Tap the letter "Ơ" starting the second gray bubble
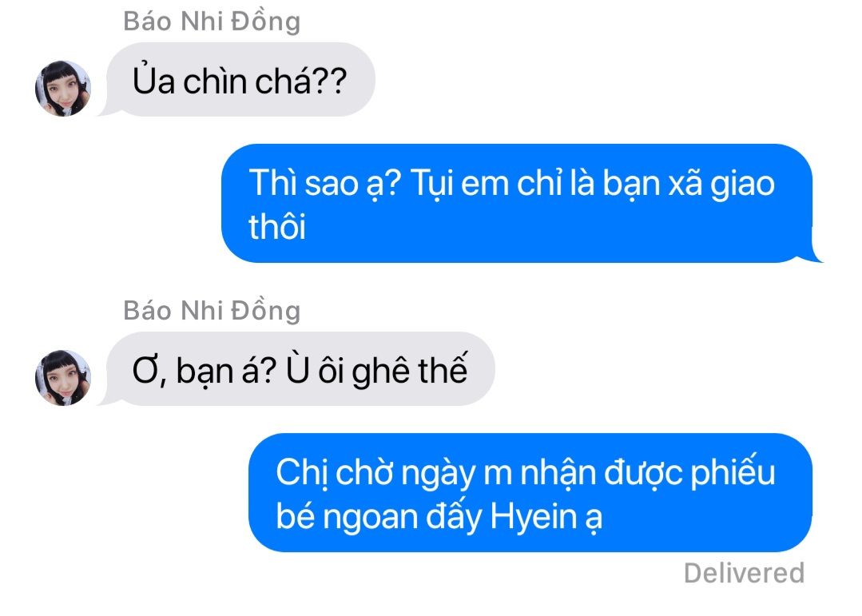 coord(145,370)
